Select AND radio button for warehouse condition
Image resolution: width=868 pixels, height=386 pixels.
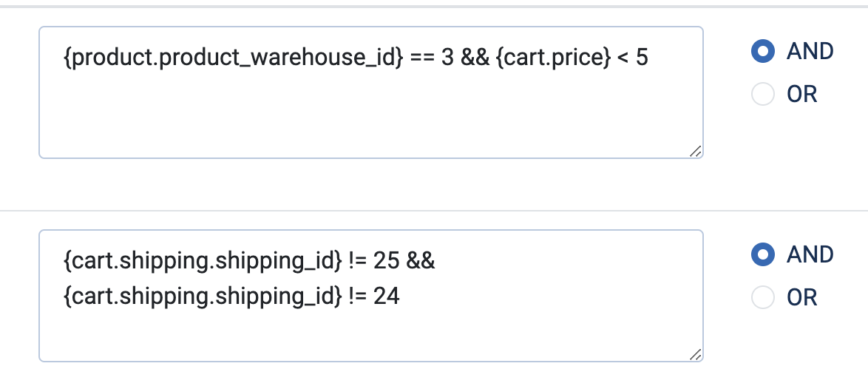tap(762, 51)
